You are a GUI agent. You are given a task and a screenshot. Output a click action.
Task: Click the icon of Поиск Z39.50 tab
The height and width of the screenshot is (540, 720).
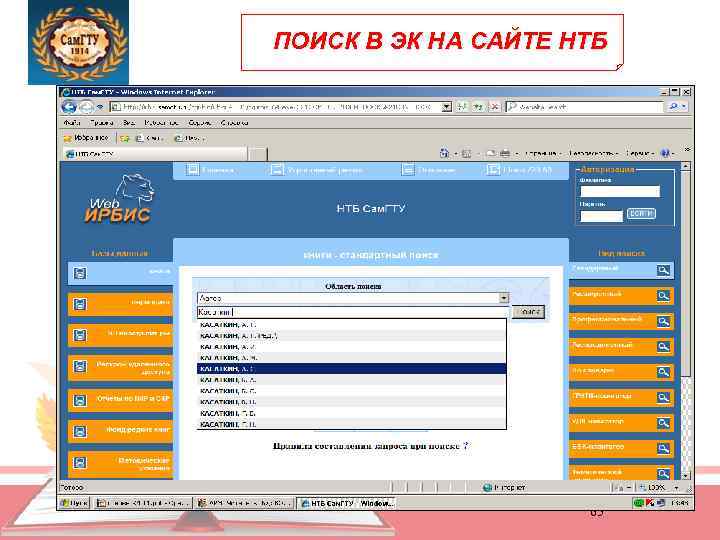[493, 170]
